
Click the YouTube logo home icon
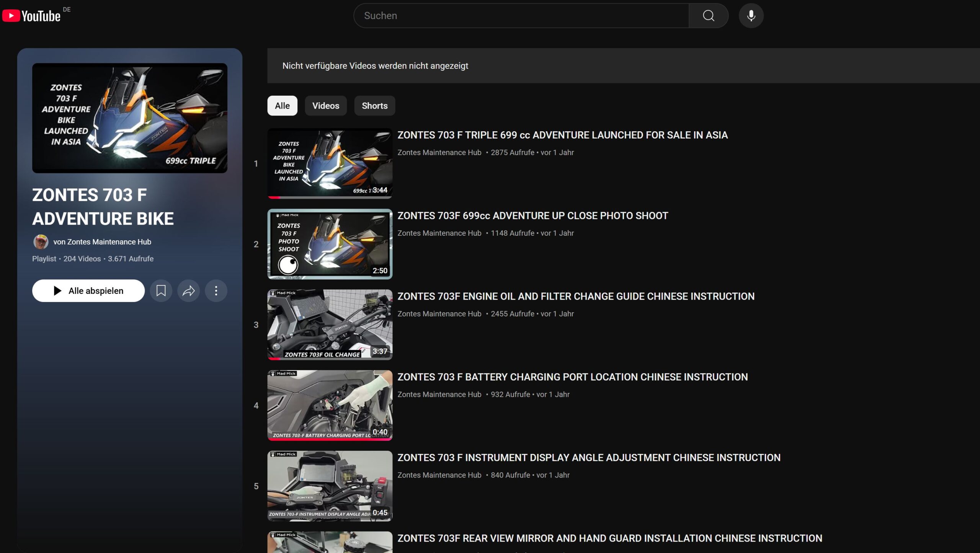point(31,16)
